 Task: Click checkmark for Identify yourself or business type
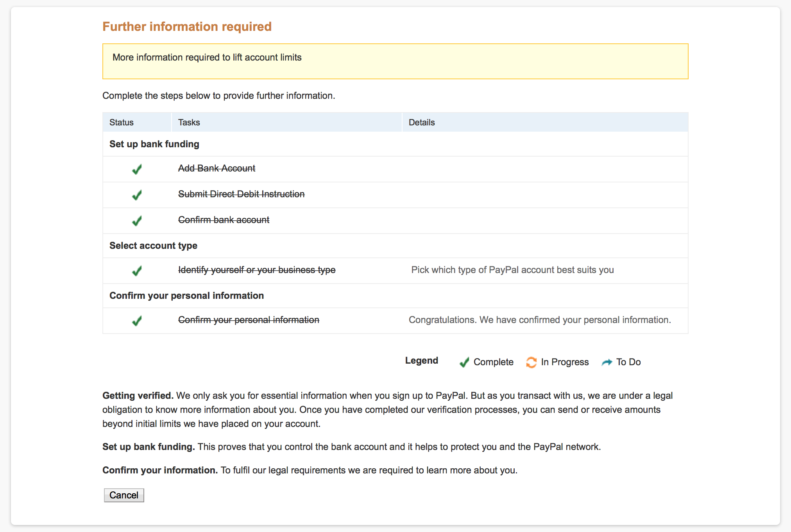tap(137, 271)
